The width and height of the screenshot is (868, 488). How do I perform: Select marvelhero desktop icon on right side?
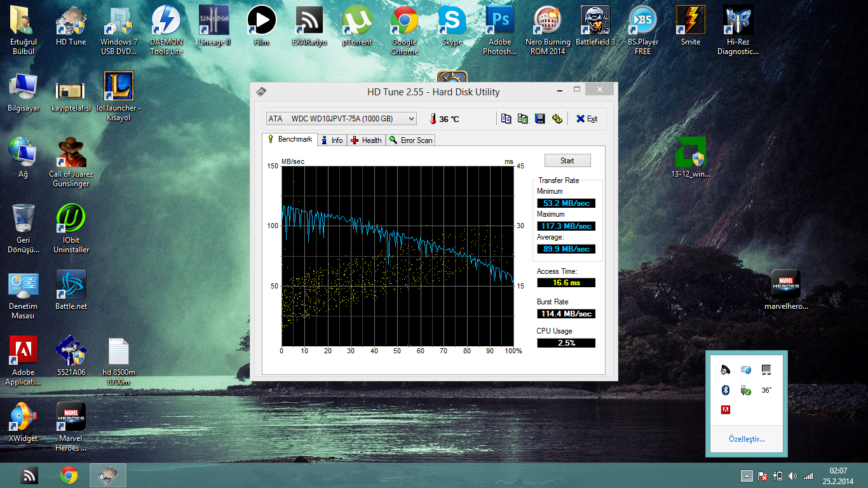(786, 290)
